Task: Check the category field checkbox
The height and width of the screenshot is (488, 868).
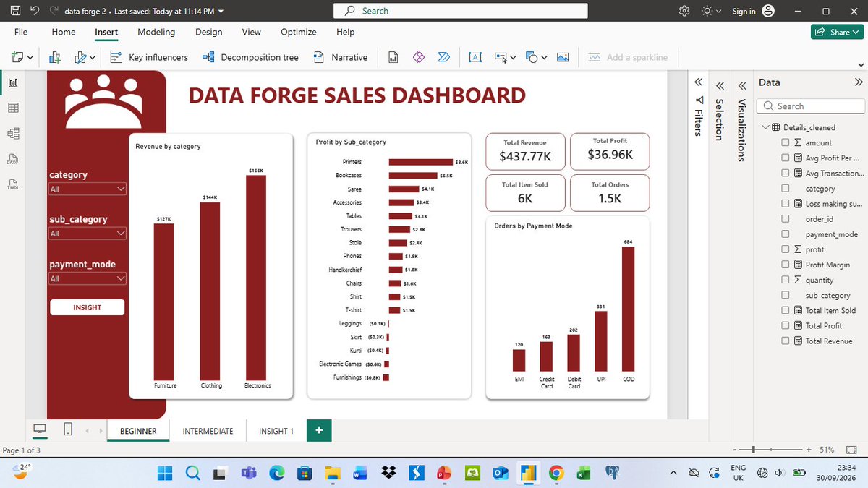Action: pyautogui.click(x=786, y=189)
